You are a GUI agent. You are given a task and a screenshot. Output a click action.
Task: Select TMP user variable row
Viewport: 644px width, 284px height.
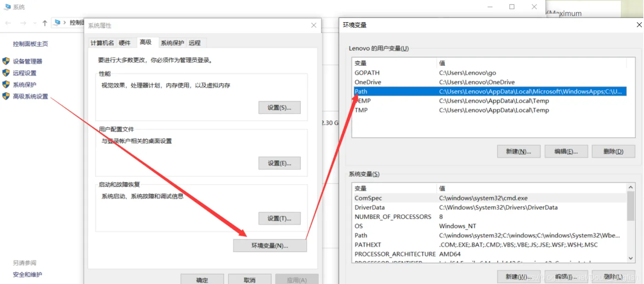click(x=490, y=110)
